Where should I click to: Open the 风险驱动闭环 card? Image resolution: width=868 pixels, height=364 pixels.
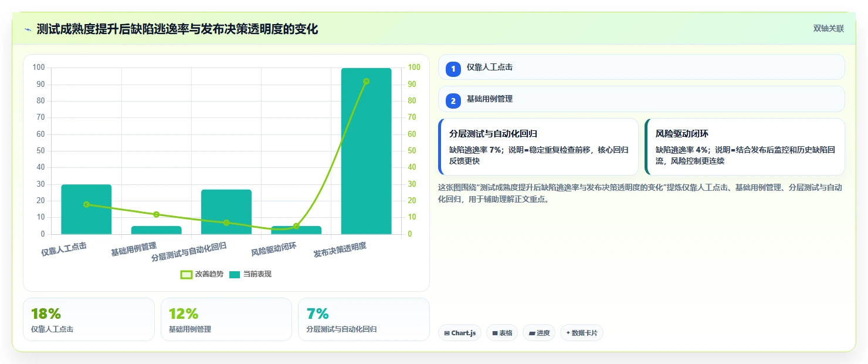click(x=745, y=147)
